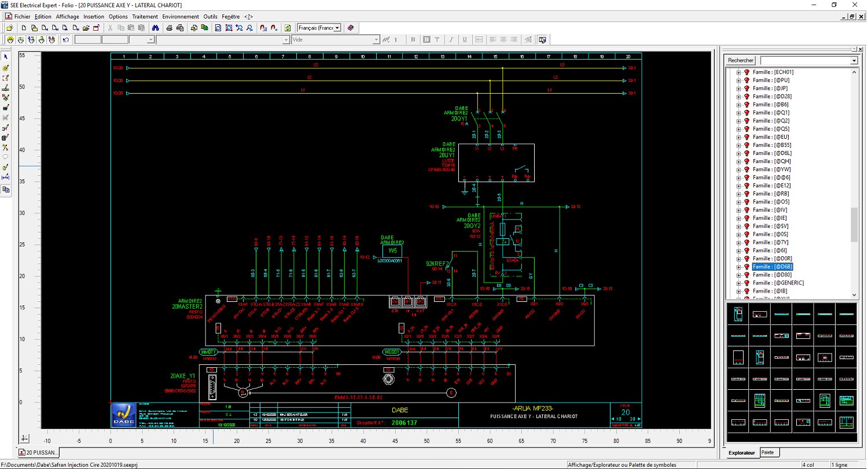
Task: Open the <?> help menu
Action: 248,17
